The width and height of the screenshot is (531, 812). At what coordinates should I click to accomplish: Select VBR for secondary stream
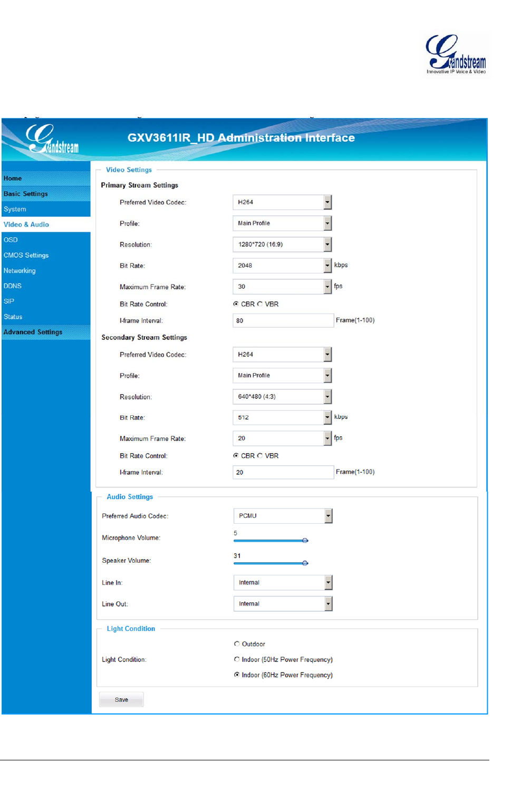pyautogui.click(x=260, y=455)
